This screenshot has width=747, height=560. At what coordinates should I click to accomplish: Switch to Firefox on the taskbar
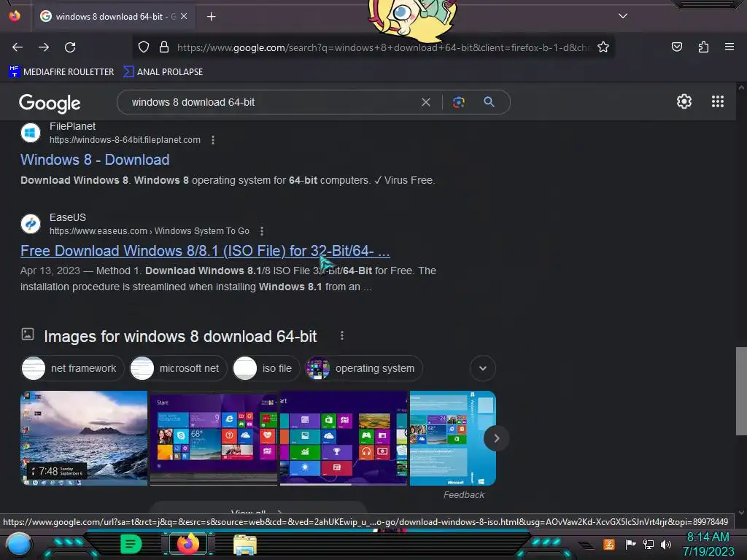coord(187,544)
